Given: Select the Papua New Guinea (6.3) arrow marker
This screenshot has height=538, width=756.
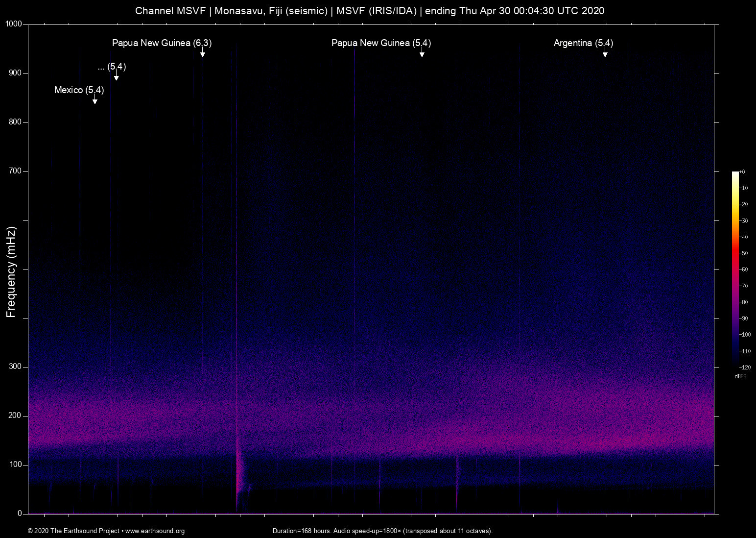Looking at the screenshot, I should click(x=202, y=52).
